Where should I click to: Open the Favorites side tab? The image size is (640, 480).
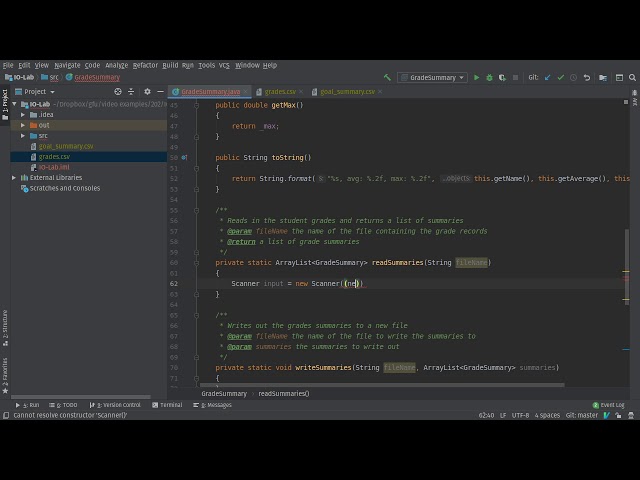5,376
